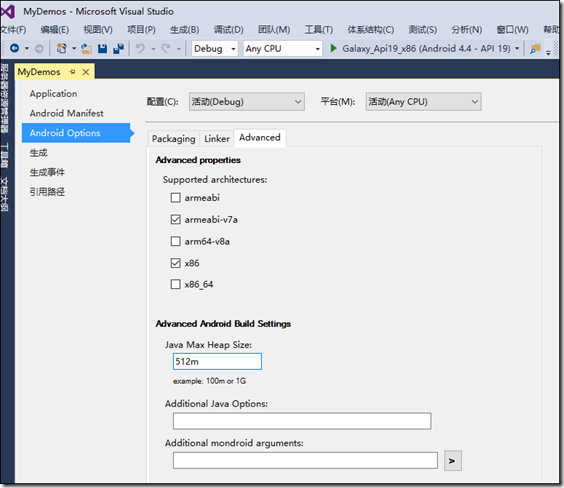Open the 体系结构(C) menu
Viewport: 564px width, 488px height.
click(370, 29)
